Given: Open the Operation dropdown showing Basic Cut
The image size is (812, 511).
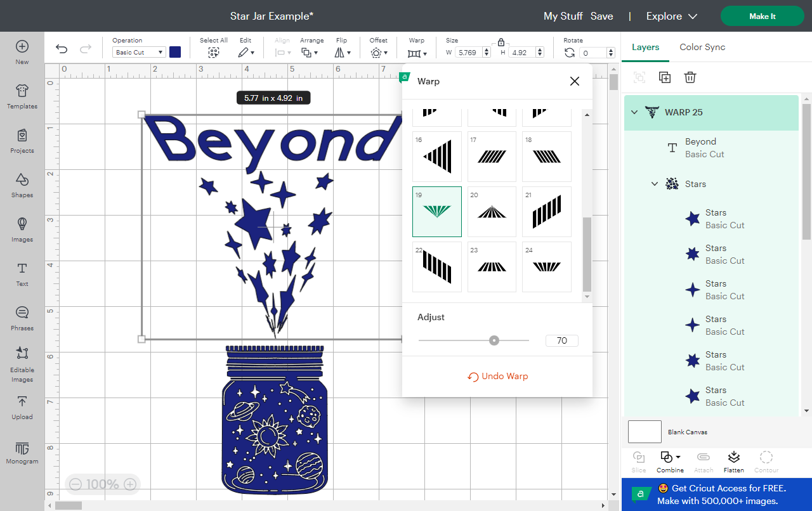Looking at the screenshot, I should point(138,52).
